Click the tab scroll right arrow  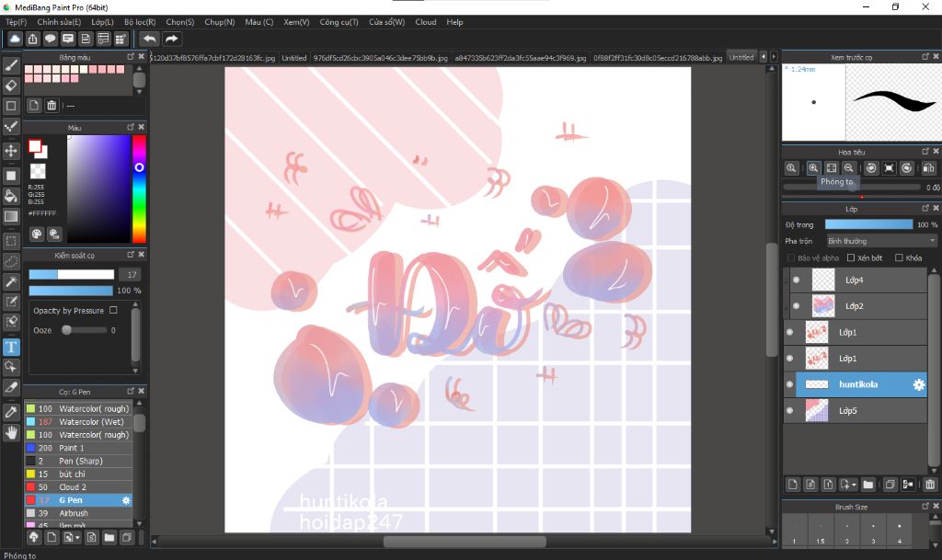(x=774, y=57)
